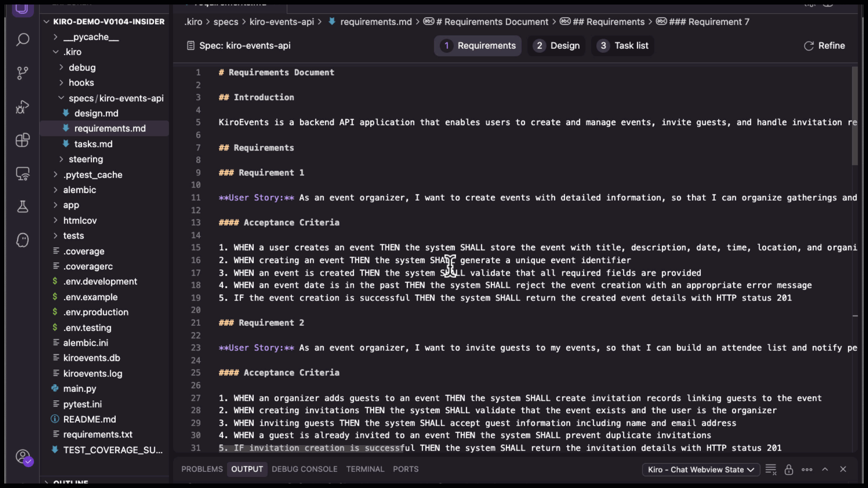Open the .env.production file

coord(104,312)
